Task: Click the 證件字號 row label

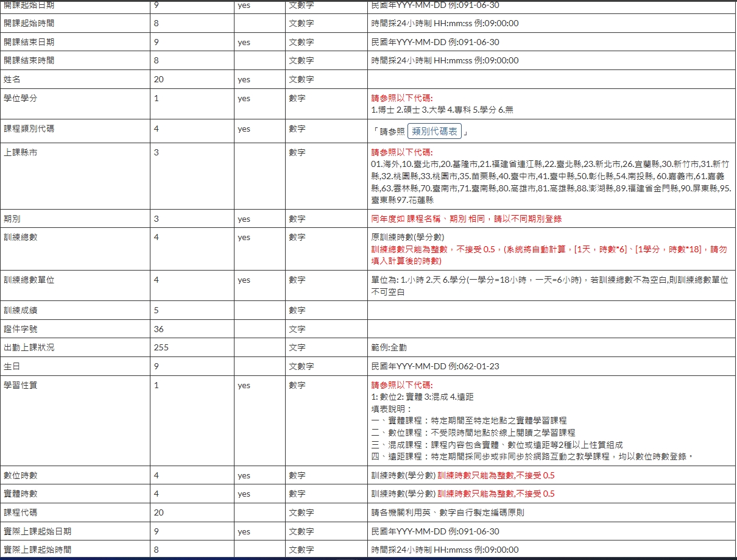Action: 20,329
